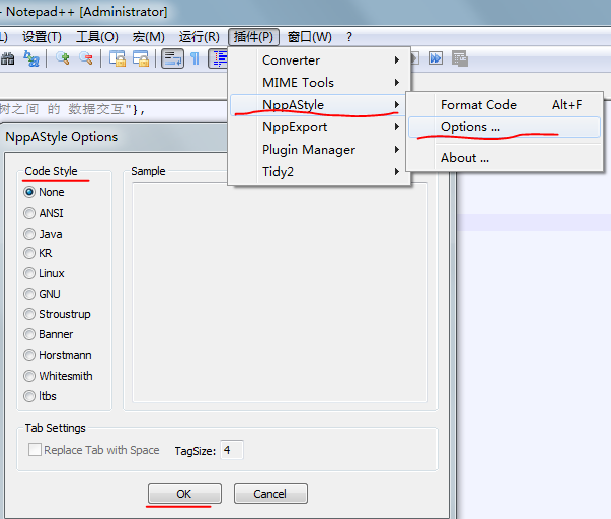Select the Banner code style
Viewport: 611px width, 519px height.
click(48, 334)
